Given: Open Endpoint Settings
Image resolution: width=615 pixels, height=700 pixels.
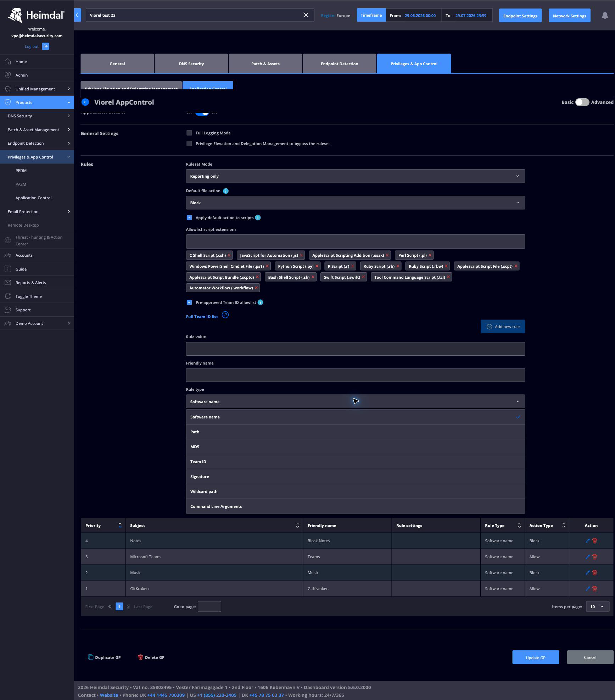Looking at the screenshot, I should [x=520, y=16].
